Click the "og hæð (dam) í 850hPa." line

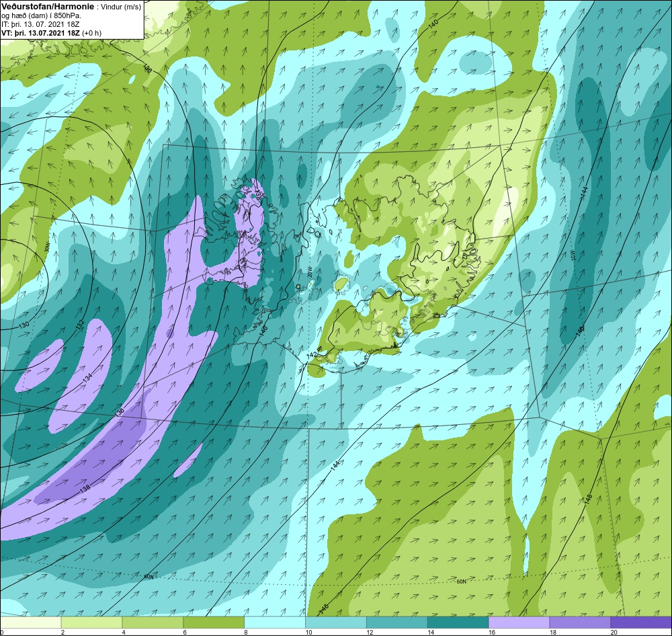tap(41, 16)
